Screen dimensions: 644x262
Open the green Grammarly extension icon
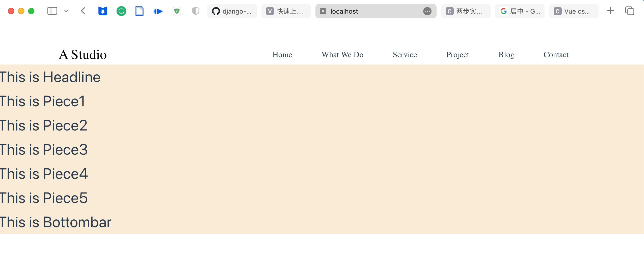tap(121, 11)
